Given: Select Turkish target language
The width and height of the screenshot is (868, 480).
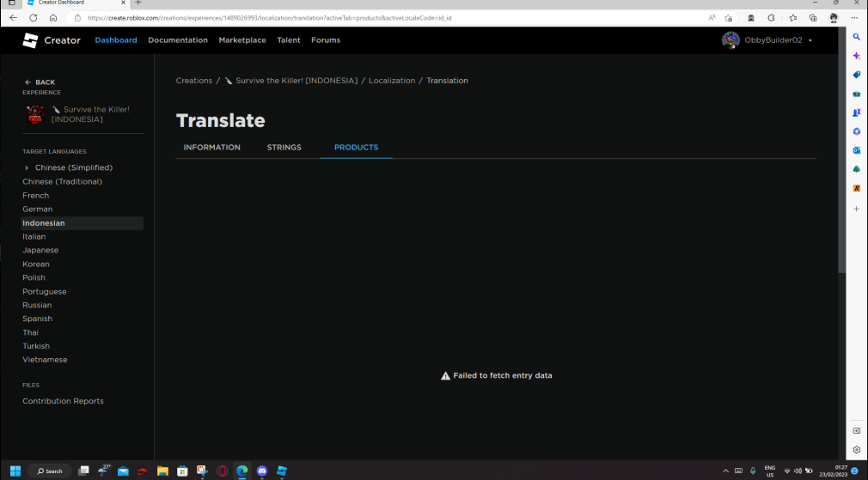Looking at the screenshot, I should click(36, 346).
